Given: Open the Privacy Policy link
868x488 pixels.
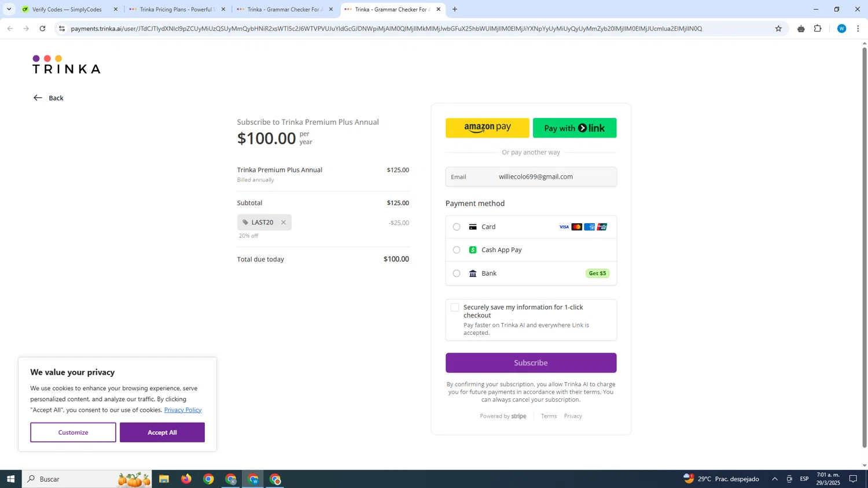Looking at the screenshot, I should (183, 410).
